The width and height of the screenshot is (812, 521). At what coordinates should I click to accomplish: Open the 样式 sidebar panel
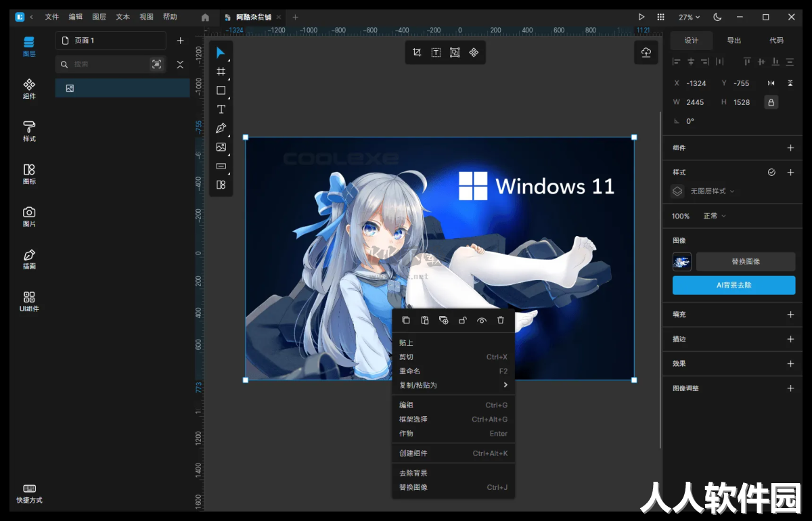(x=29, y=131)
